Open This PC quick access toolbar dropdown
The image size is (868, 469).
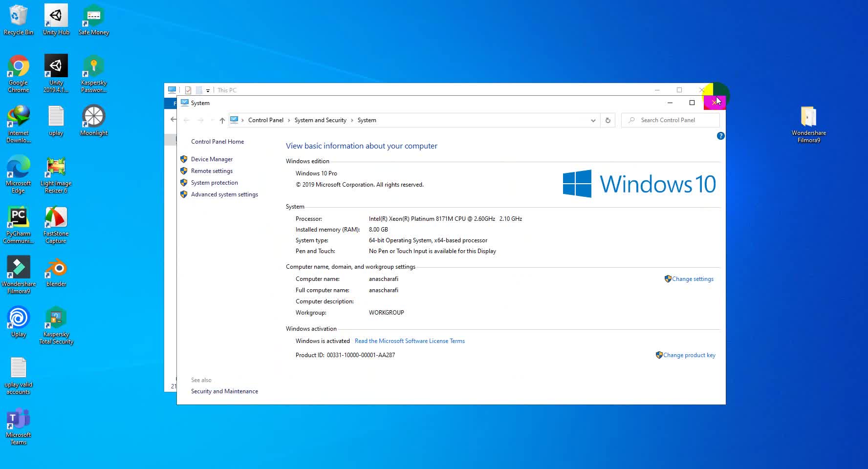[x=208, y=90]
